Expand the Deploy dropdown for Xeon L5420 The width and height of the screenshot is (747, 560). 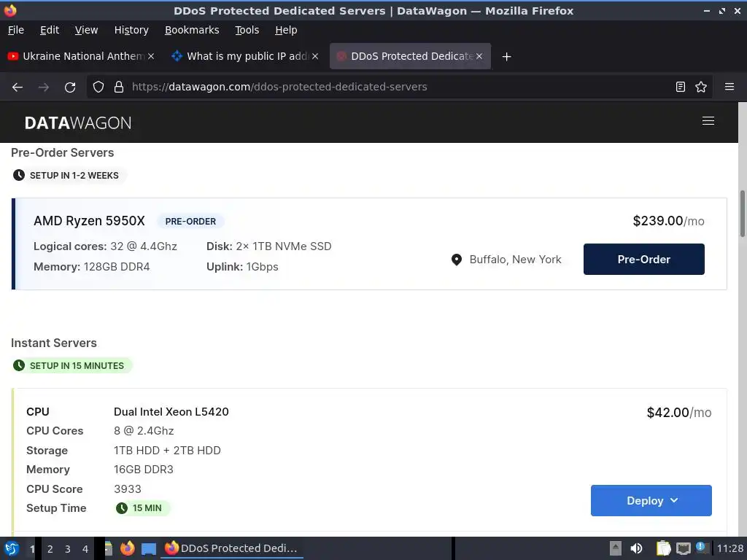pos(651,500)
